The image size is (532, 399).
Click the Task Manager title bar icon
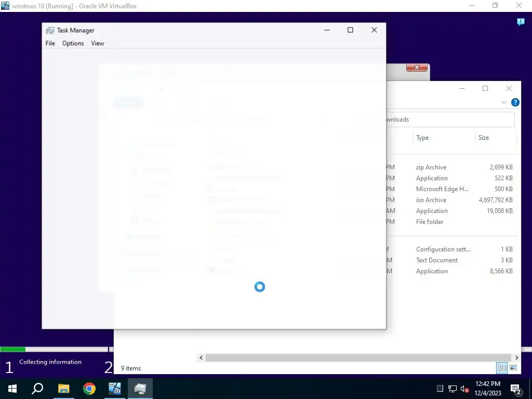click(50, 30)
